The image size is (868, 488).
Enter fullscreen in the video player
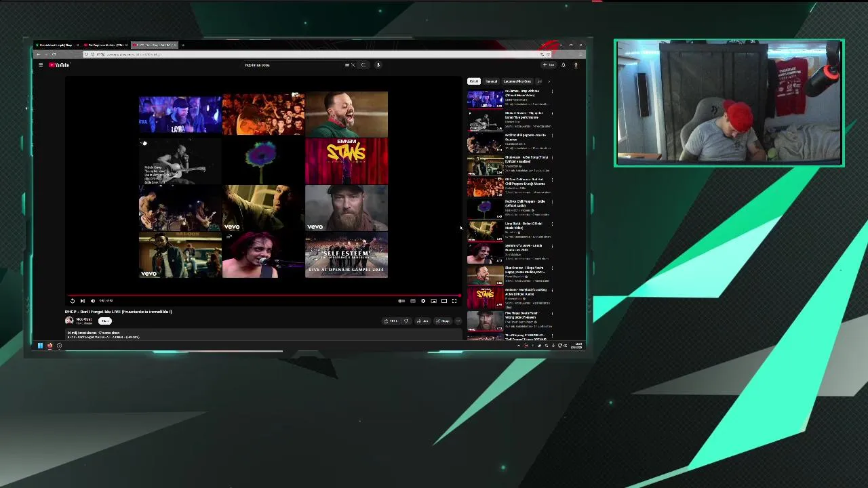pyautogui.click(x=454, y=301)
